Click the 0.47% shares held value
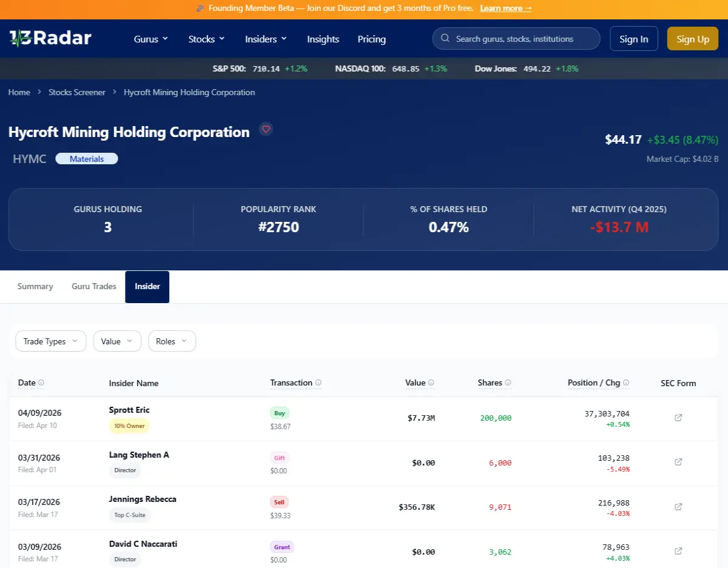This screenshot has width=728, height=568. pos(448,227)
